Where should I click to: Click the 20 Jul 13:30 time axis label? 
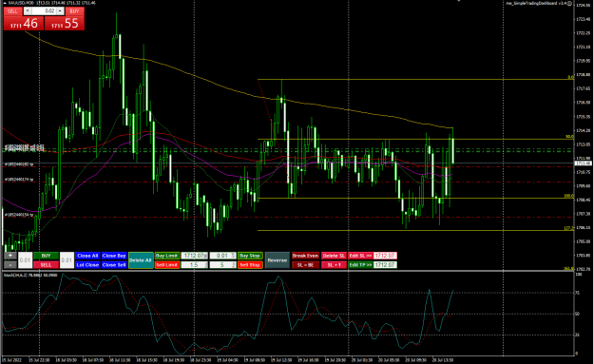coord(443,360)
